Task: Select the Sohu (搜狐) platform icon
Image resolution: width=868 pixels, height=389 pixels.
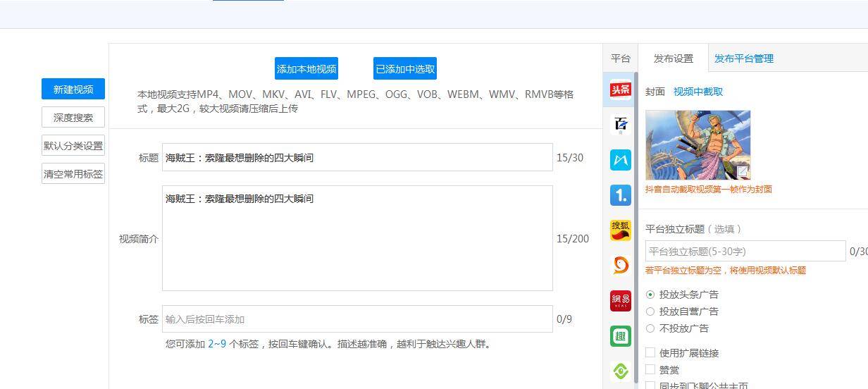Action: (x=620, y=230)
